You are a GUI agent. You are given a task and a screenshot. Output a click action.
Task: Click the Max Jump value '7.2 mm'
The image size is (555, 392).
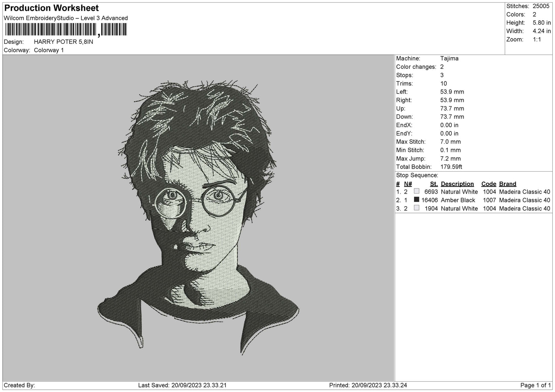(x=451, y=159)
